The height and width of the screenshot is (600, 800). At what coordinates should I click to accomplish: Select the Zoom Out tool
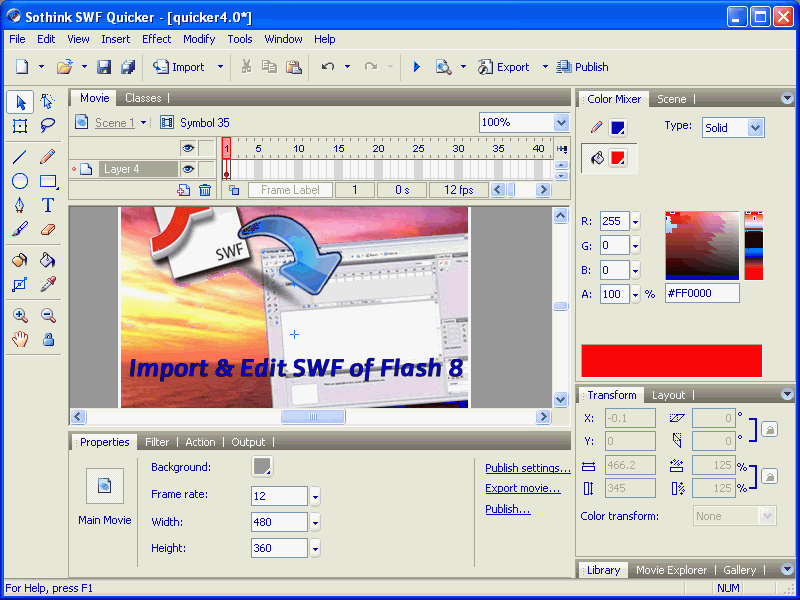pyautogui.click(x=48, y=316)
